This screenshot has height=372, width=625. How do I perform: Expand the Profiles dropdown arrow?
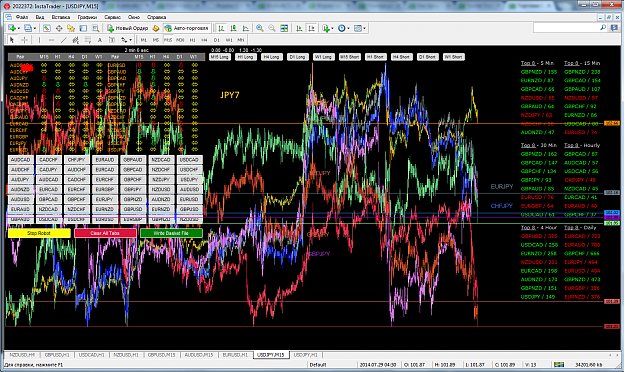[x=35, y=28]
